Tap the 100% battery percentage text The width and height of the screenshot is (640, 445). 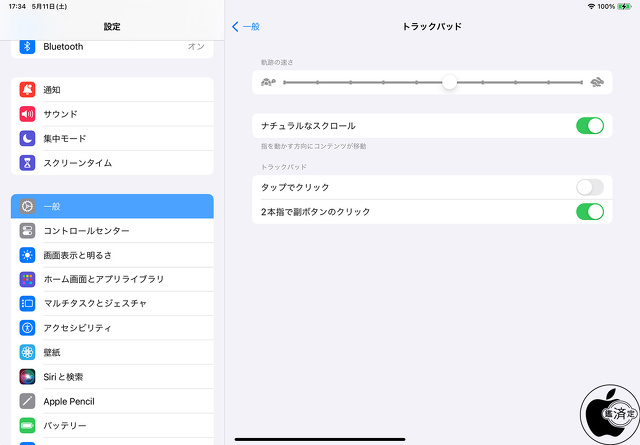[x=606, y=7]
